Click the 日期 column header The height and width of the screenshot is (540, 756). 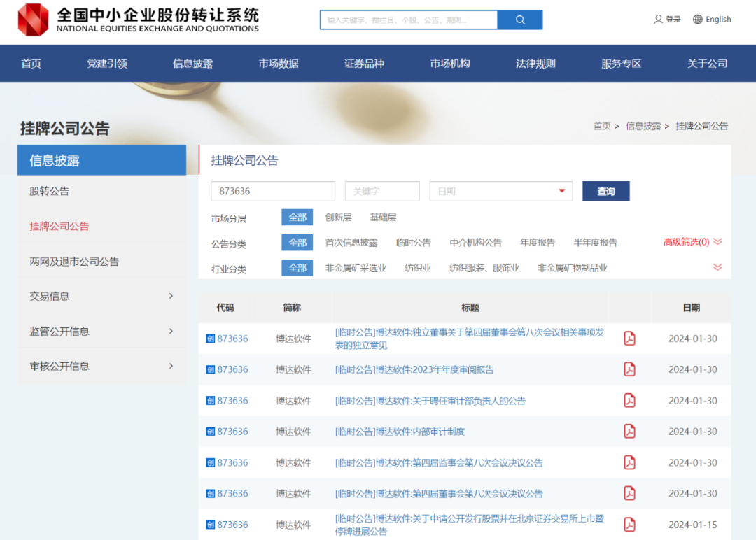tap(692, 308)
